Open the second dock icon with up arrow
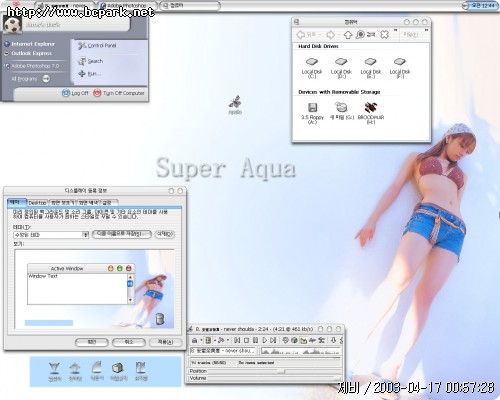Viewport: 500px width, 400px height. (x=75, y=371)
